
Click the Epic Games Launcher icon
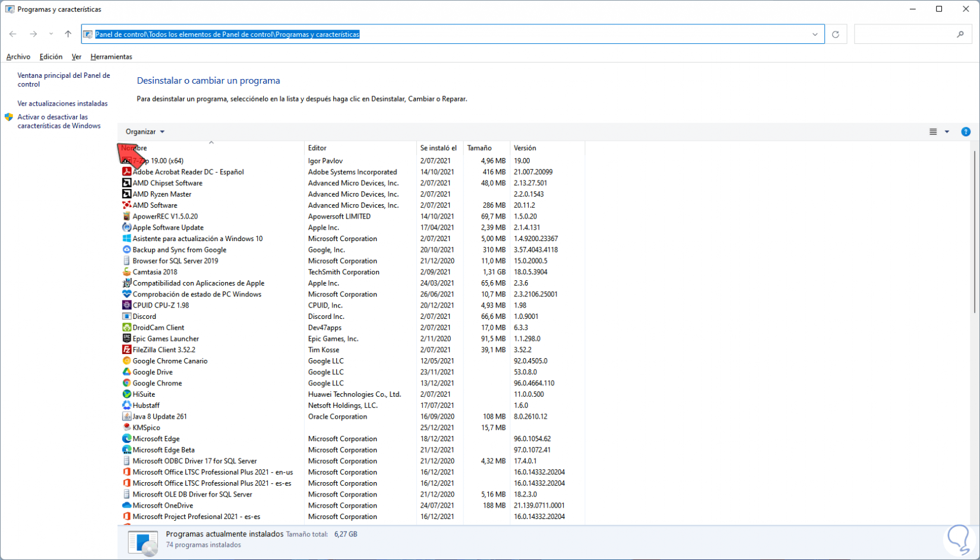coord(127,338)
